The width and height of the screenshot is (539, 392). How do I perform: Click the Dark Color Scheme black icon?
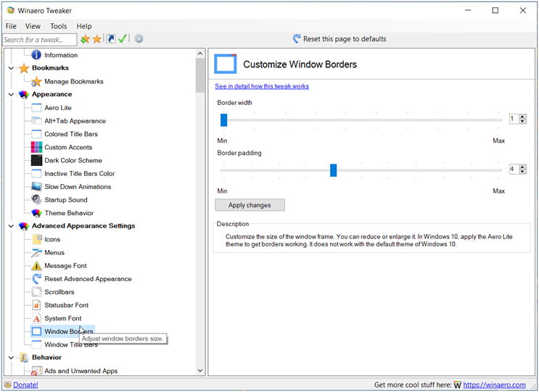36,160
